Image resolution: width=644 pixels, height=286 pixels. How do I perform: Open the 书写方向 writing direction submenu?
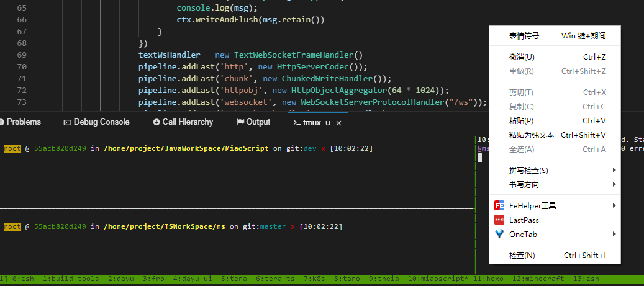(555, 185)
